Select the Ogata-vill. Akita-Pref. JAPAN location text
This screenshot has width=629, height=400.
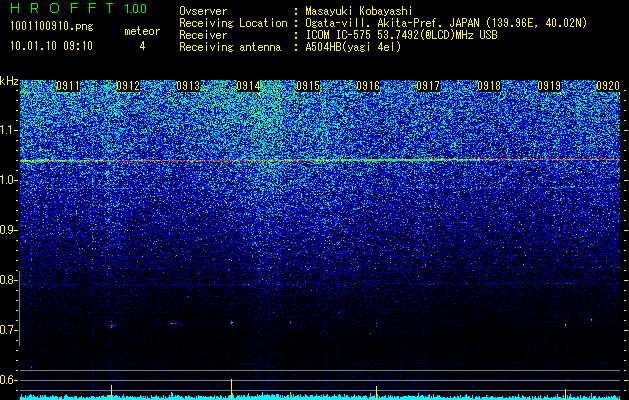(446, 23)
